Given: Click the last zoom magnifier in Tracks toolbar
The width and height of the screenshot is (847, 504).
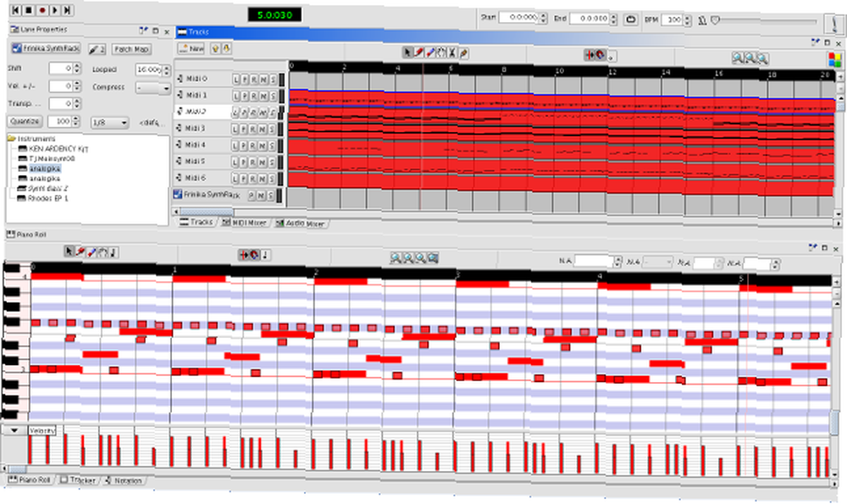Looking at the screenshot, I should click(763, 58).
